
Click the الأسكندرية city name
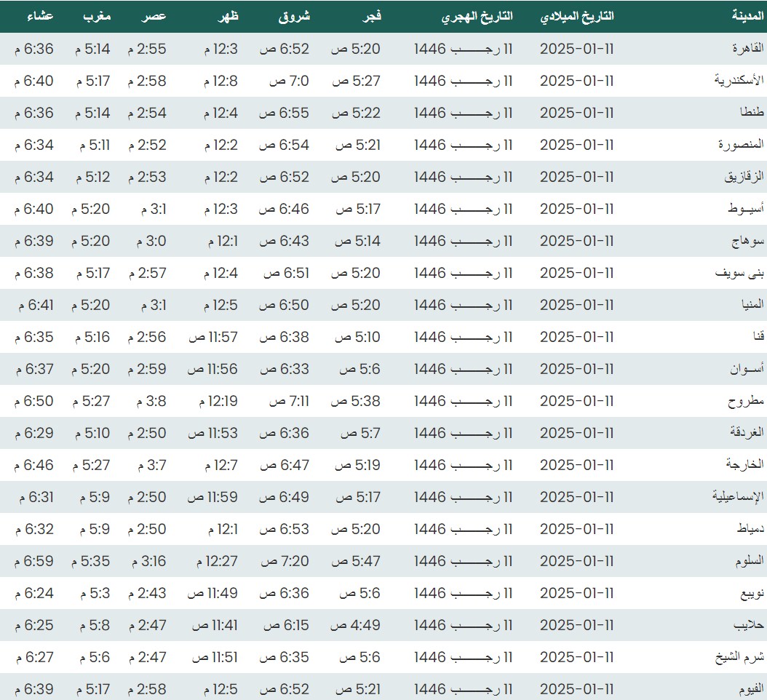click(739, 81)
